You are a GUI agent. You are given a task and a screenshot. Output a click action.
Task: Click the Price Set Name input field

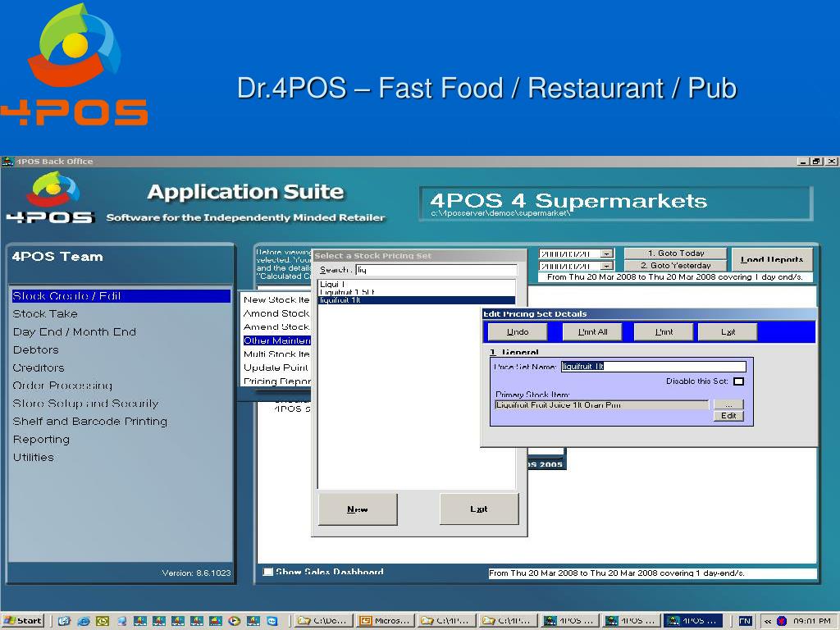click(653, 367)
